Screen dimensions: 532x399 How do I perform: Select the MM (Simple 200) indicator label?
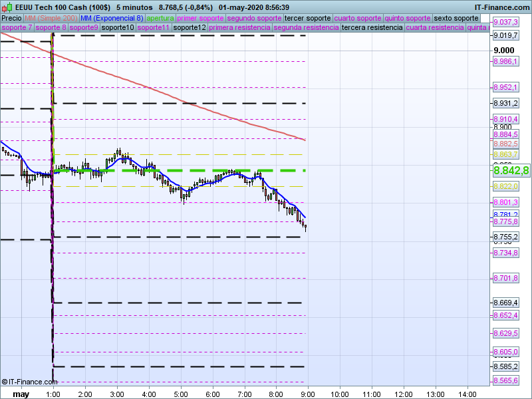click(x=51, y=18)
